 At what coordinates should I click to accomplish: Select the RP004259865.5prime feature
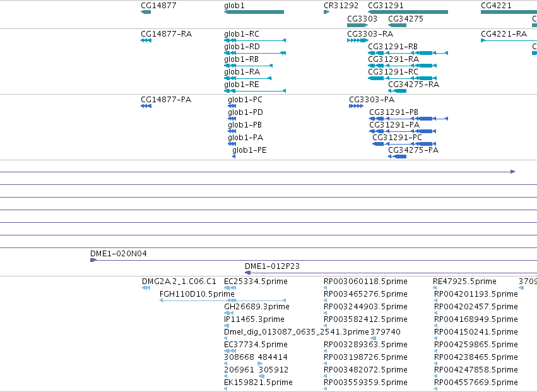click(x=435, y=351)
